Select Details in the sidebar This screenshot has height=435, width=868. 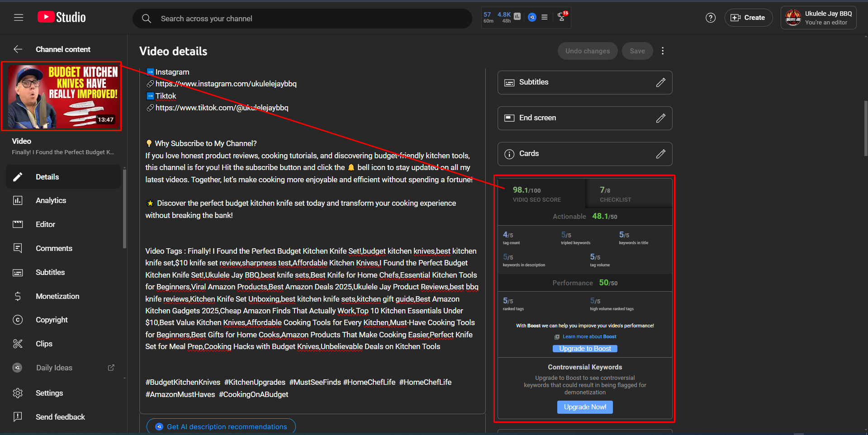63,177
